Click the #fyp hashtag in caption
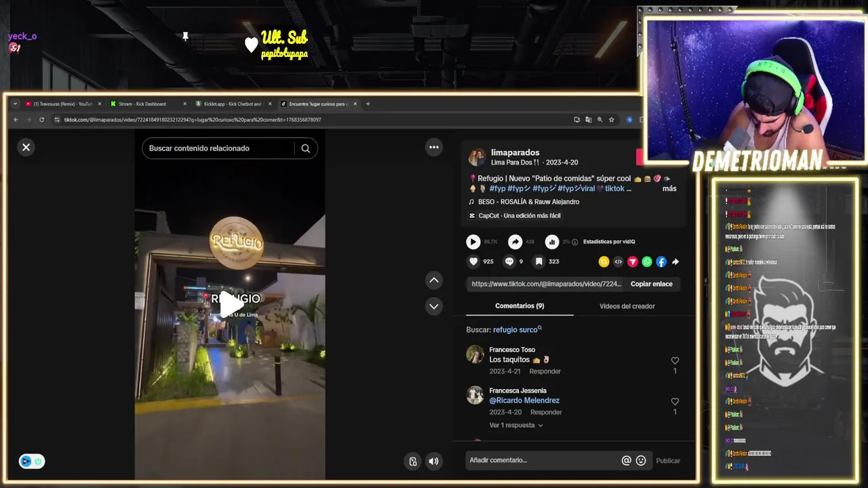 (497, 188)
